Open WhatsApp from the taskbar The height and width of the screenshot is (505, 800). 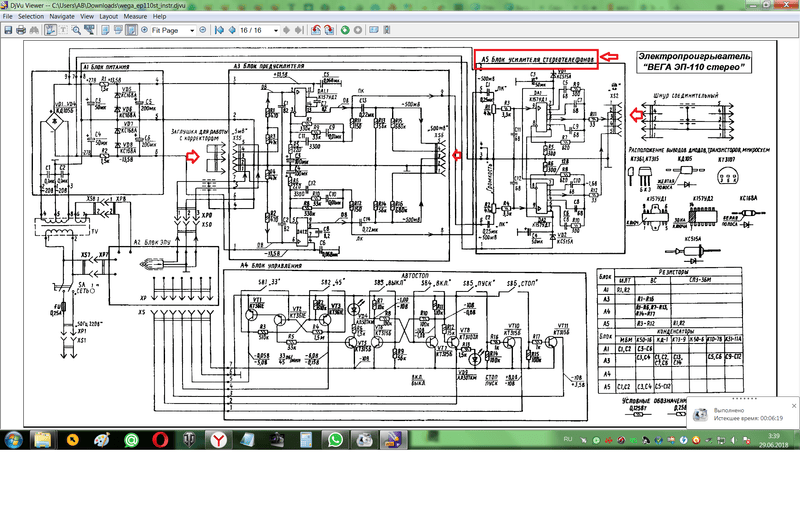tap(335, 440)
